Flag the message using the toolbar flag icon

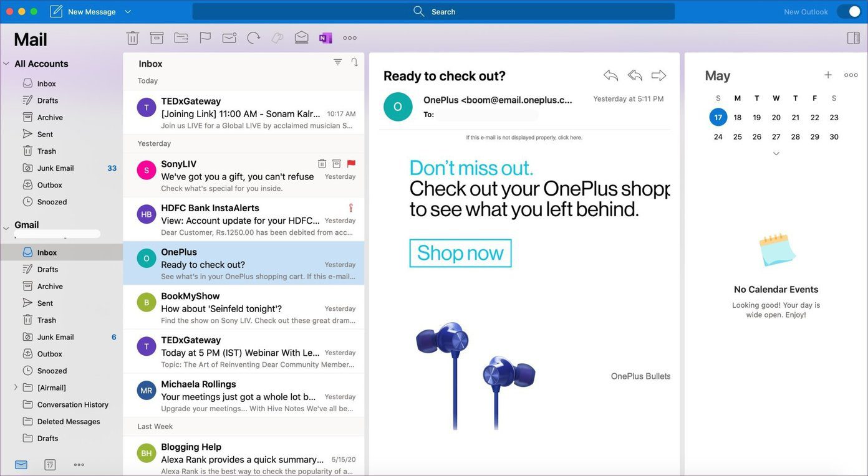(205, 38)
